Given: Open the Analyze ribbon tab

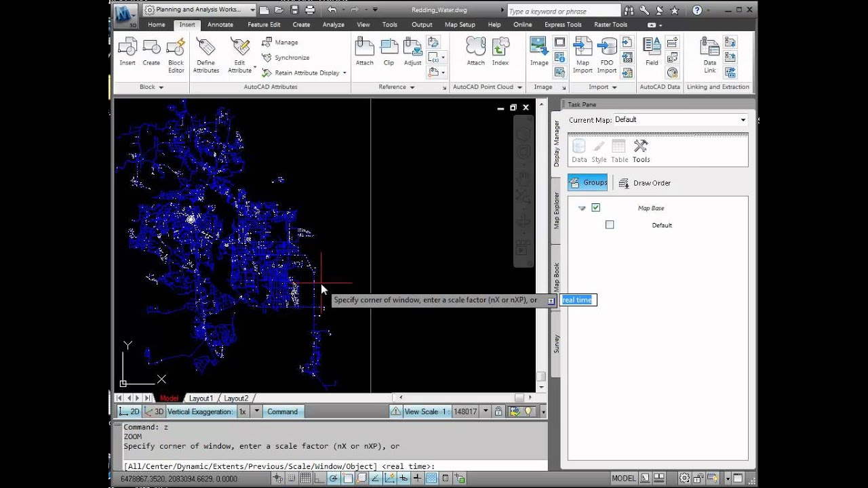Looking at the screenshot, I should click(334, 24).
